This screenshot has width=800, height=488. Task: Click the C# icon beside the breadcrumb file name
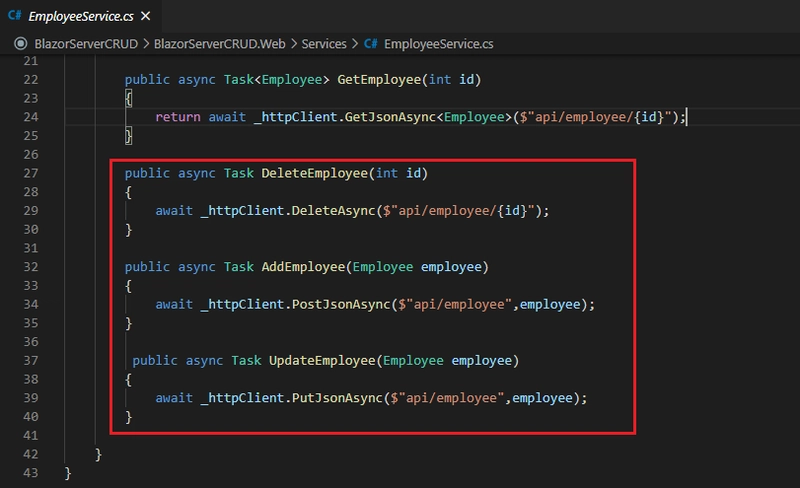click(x=370, y=44)
